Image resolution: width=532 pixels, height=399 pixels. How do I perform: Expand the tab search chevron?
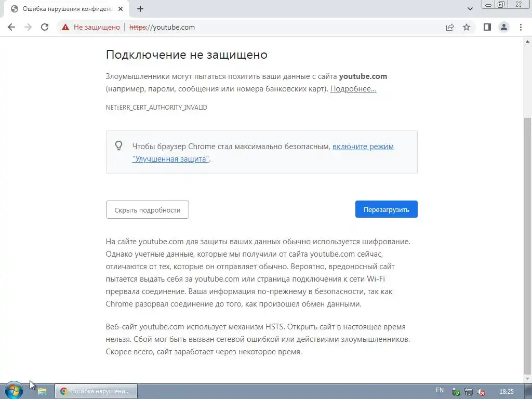pyautogui.click(x=470, y=9)
